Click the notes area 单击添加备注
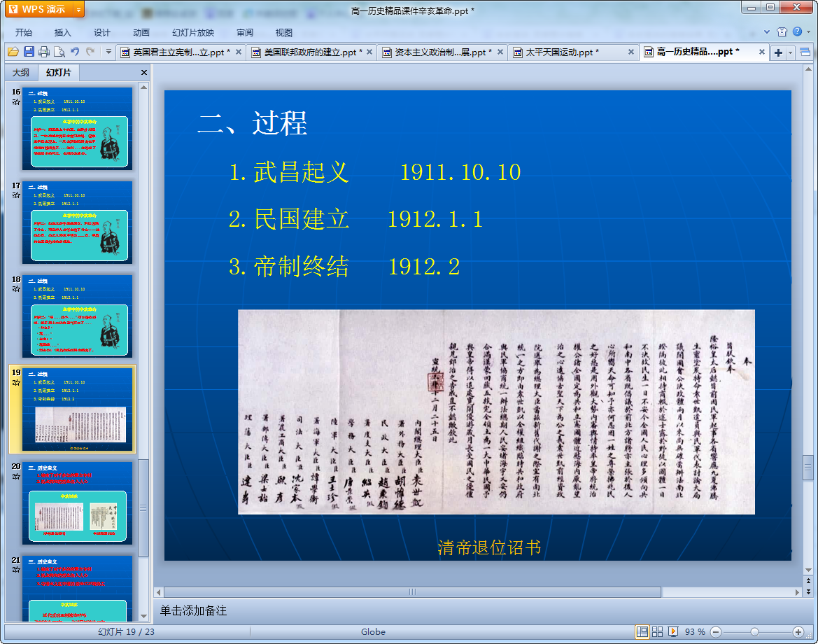The height and width of the screenshot is (644, 818). [x=193, y=610]
